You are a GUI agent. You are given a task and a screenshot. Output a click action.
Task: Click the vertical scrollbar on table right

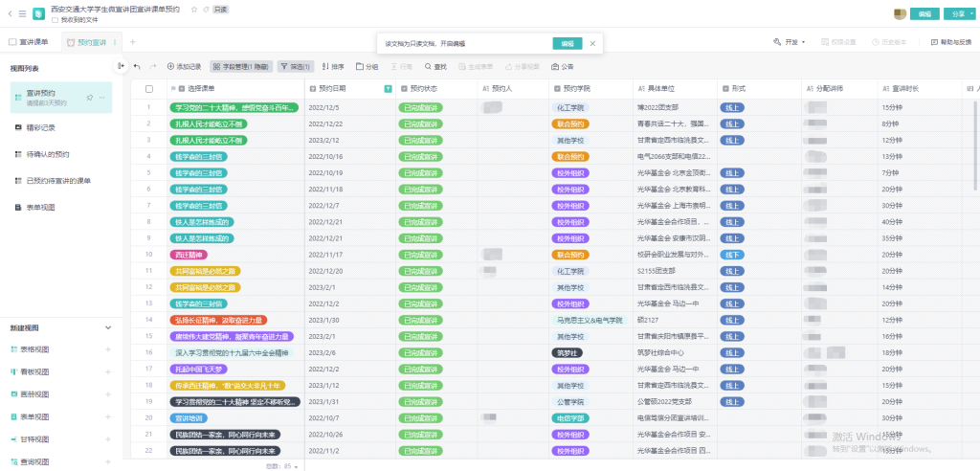pyautogui.click(x=975, y=146)
